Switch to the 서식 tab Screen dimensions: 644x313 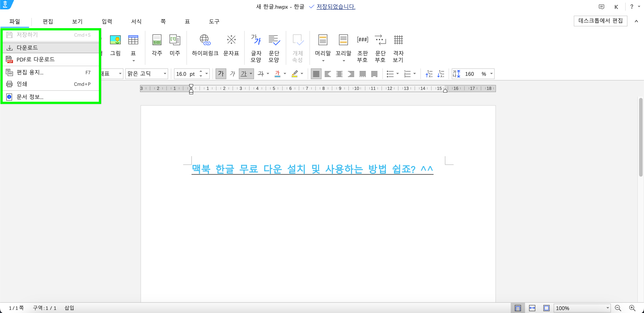136,21
